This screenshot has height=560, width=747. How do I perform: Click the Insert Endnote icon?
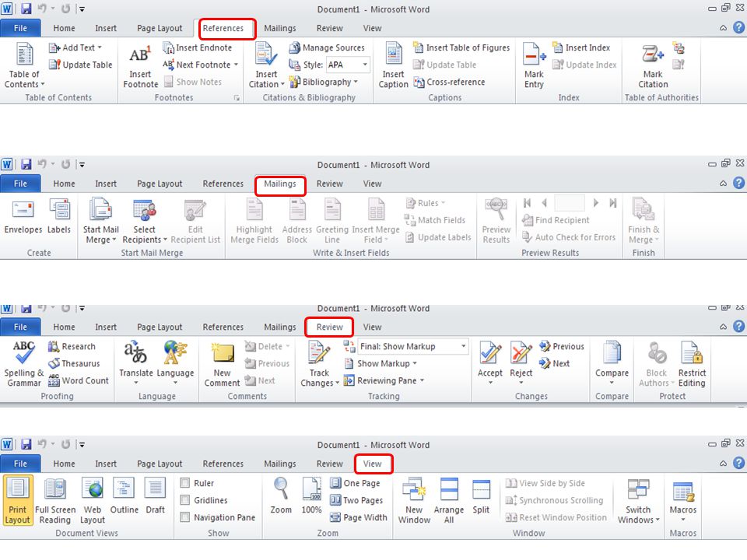coord(169,47)
